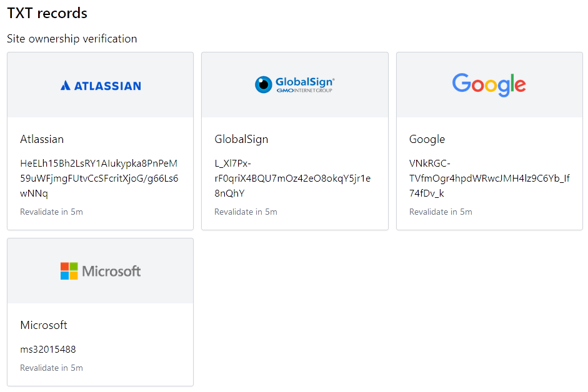Click the Microsoft four-color logo
This screenshot has width=588, height=392.
click(69, 271)
